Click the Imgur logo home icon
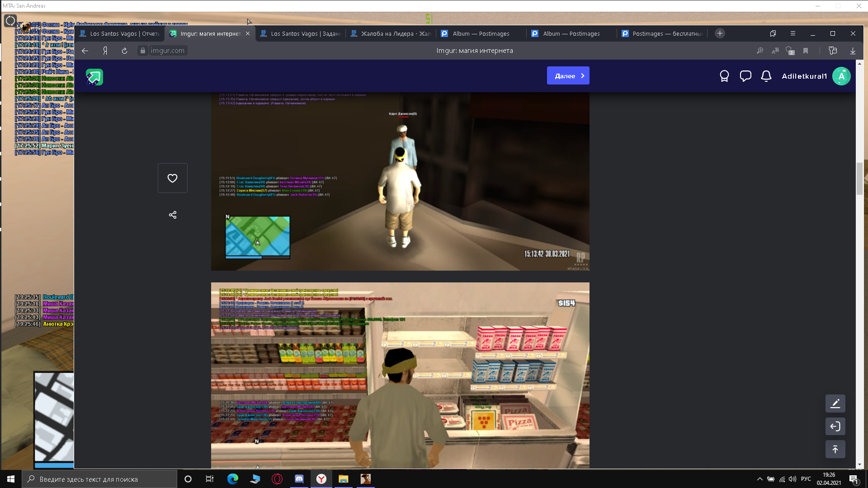 tap(94, 77)
